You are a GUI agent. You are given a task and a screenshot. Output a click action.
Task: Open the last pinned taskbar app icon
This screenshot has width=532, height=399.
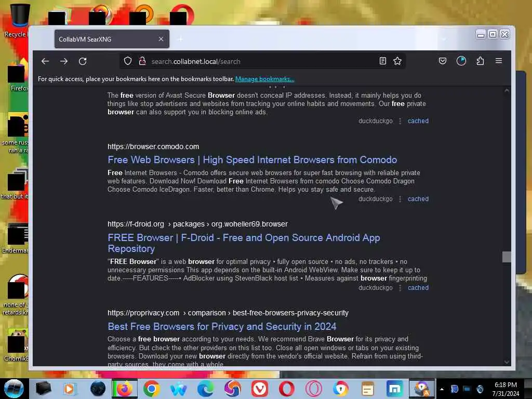pos(422,389)
